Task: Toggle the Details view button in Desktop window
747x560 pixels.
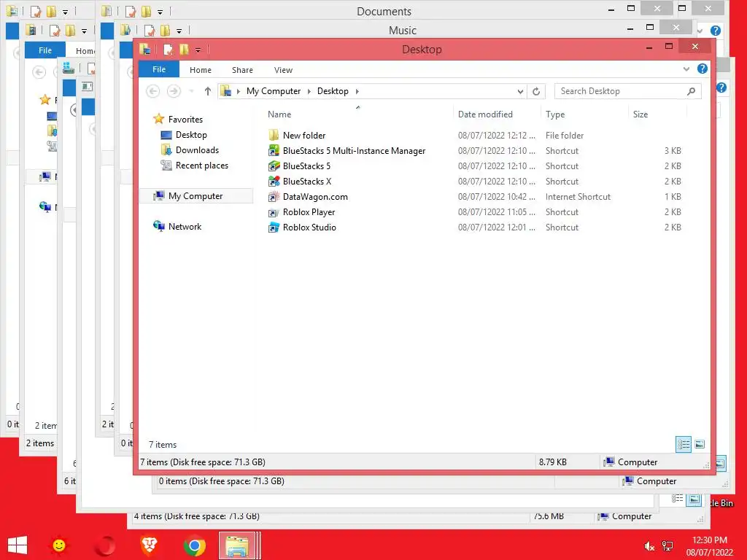Action: point(684,444)
